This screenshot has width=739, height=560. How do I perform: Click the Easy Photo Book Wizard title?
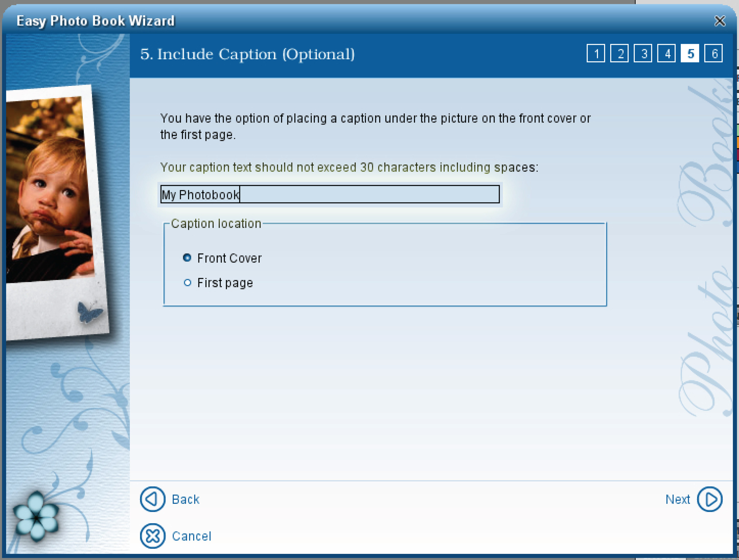point(96,21)
